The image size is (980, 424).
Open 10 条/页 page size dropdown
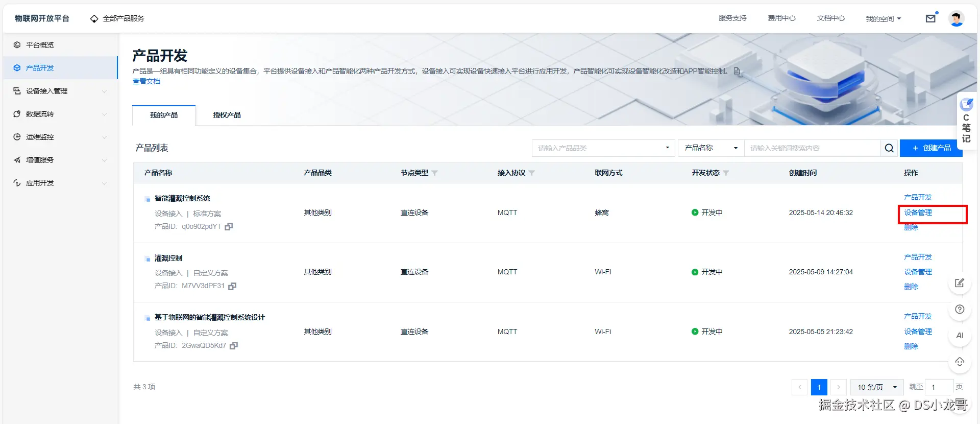pyautogui.click(x=877, y=387)
